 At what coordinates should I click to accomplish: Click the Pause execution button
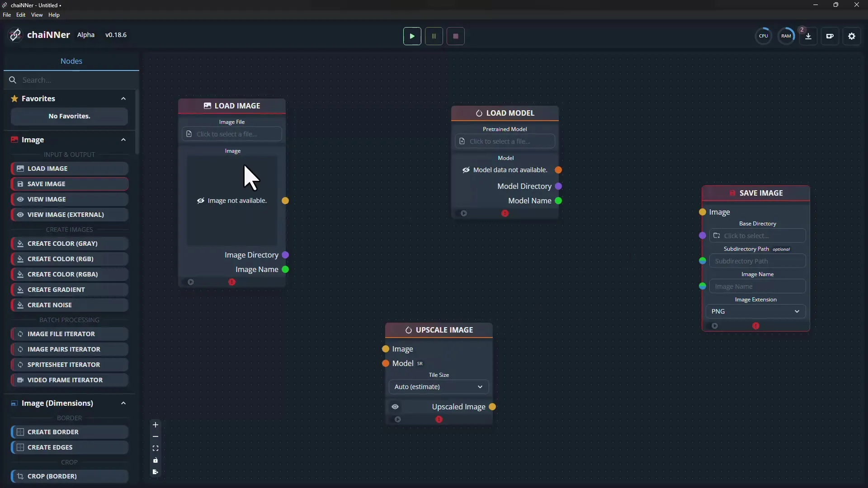pyautogui.click(x=434, y=36)
